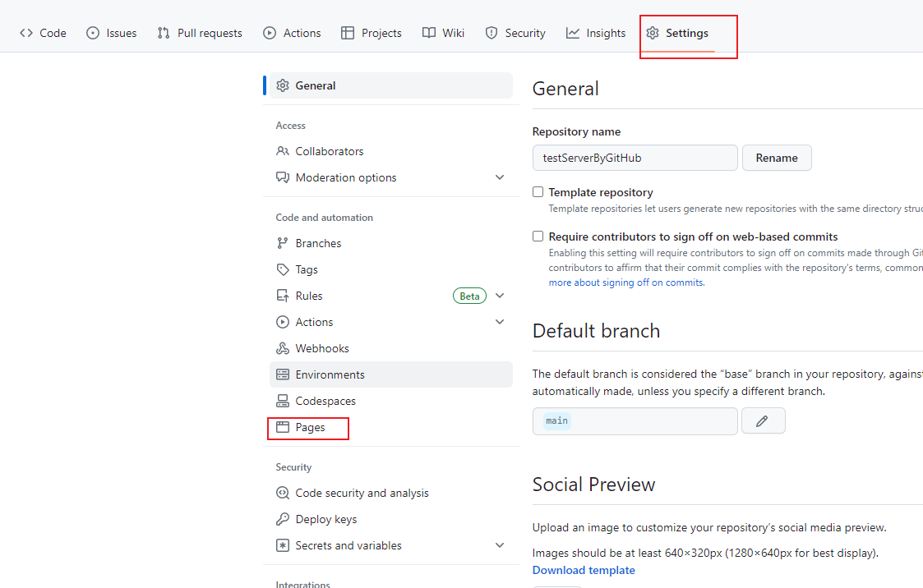Click the Branches icon in sidebar
923x588 pixels.
coord(283,243)
